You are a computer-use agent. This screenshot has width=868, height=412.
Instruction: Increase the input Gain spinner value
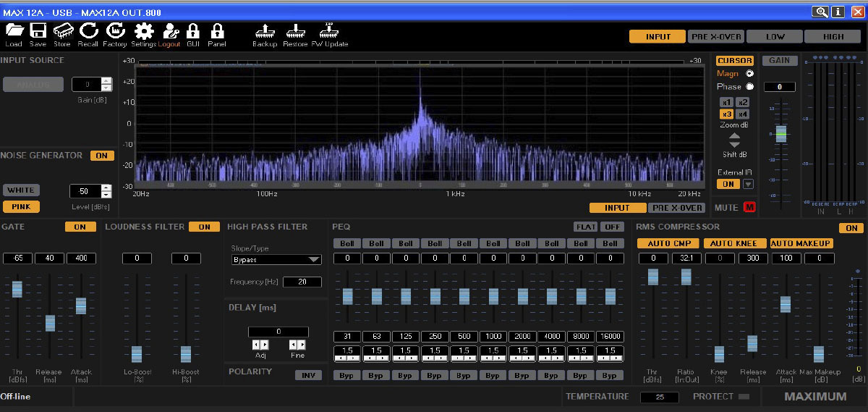[107, 81]
